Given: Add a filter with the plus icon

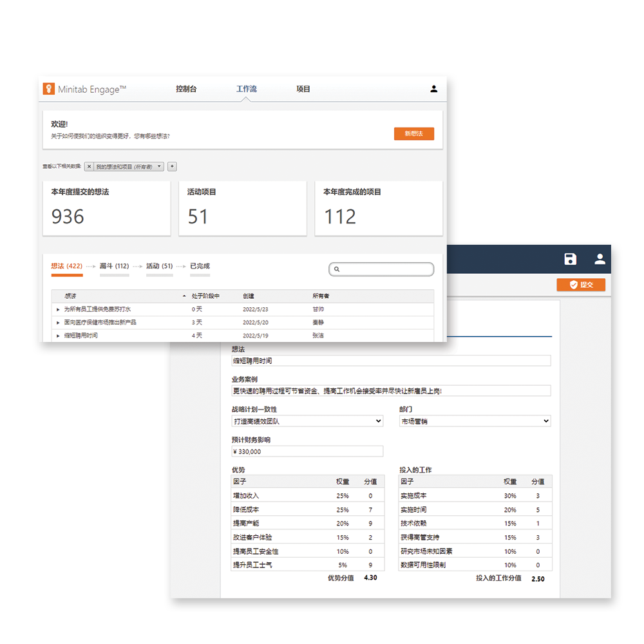Looking at the screenshot, I should point(172,167).
